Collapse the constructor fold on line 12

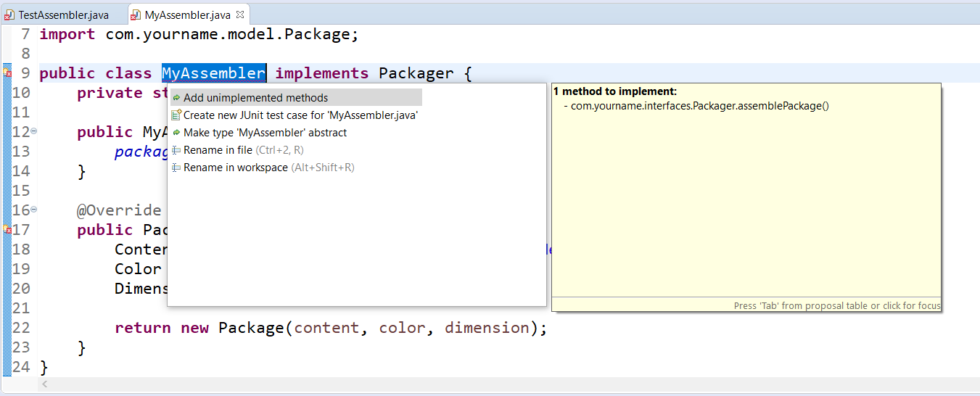(x=34, y=131)
